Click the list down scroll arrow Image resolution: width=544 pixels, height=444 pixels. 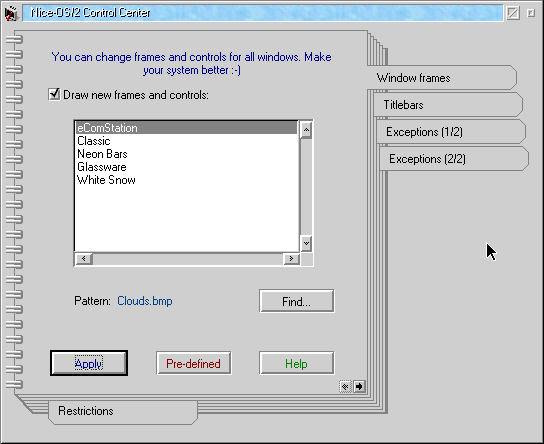pyautogui.click(x=306, y=244)
